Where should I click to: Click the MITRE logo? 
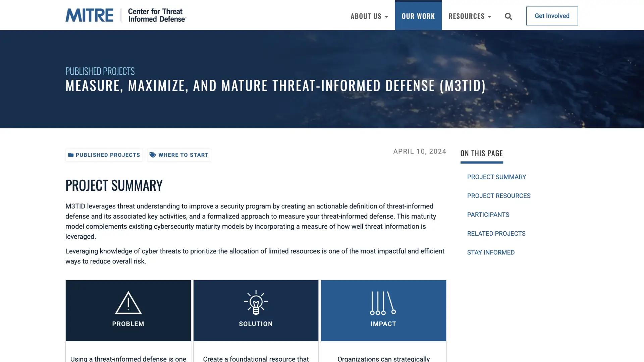coord(89,15)
